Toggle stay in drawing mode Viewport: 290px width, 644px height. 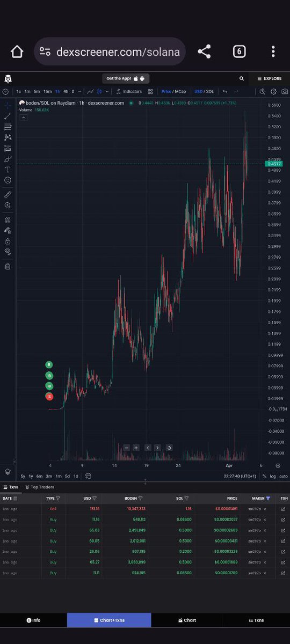click(x=8, y=230)
